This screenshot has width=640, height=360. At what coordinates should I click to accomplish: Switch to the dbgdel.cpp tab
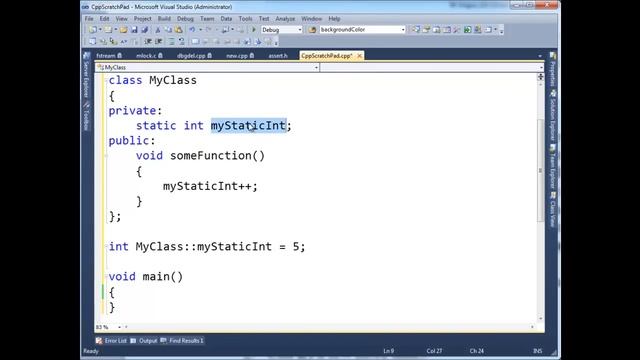194,56
